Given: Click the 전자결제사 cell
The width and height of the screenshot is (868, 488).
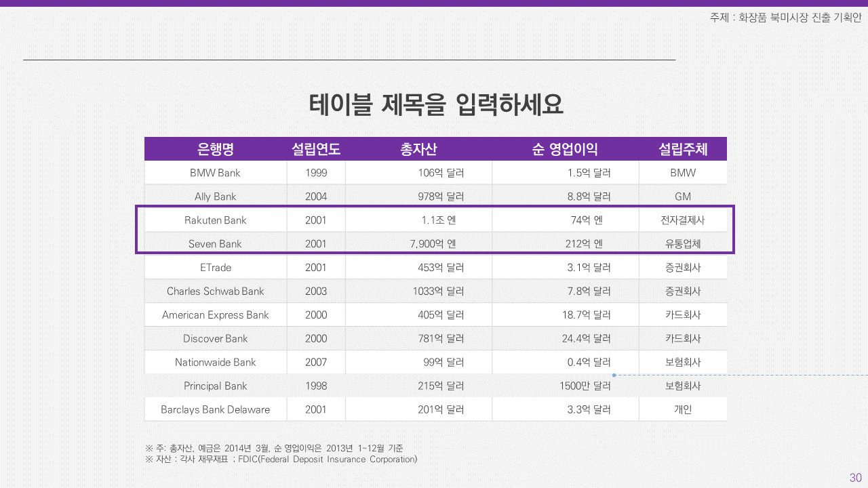Looking at the screenshot, I should 683,220.
